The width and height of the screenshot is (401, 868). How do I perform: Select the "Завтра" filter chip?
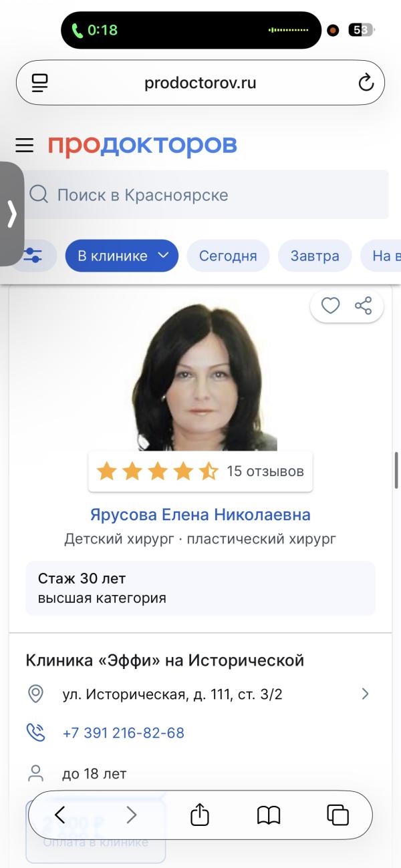coord(315,256)
